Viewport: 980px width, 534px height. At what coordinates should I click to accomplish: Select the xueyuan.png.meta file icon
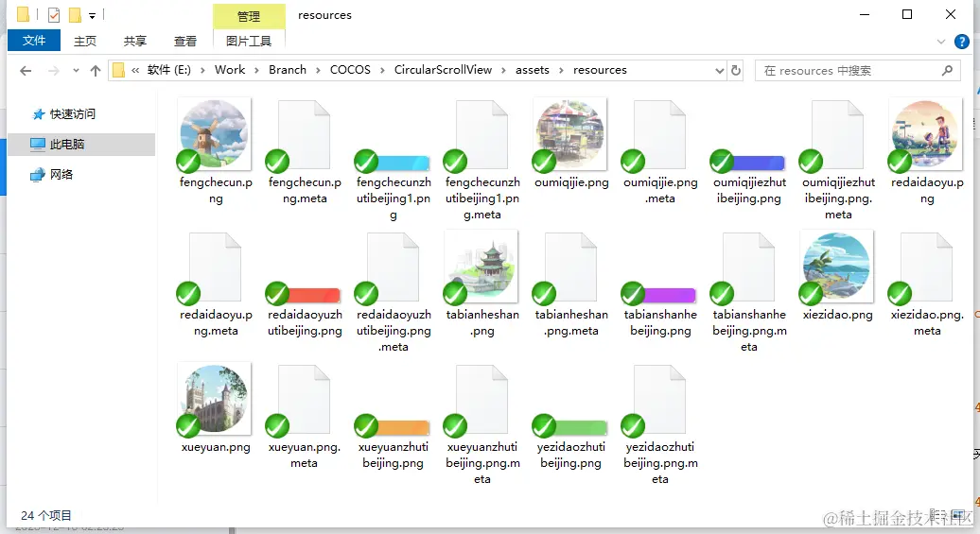coord(304,401)
